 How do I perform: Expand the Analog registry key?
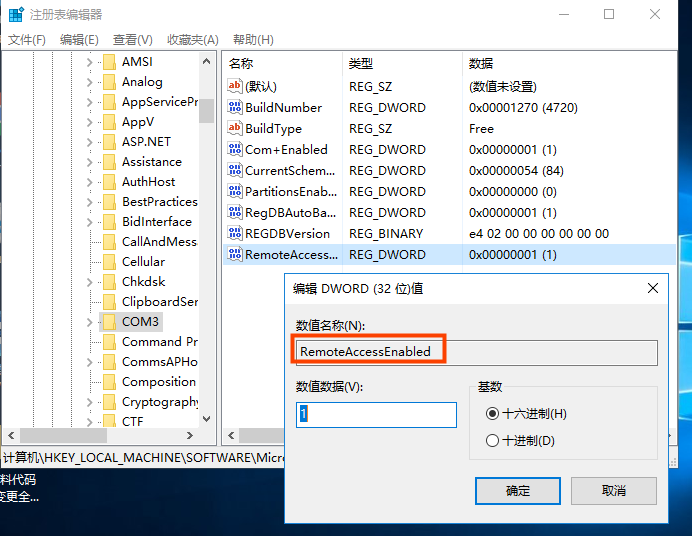point(89,82)
